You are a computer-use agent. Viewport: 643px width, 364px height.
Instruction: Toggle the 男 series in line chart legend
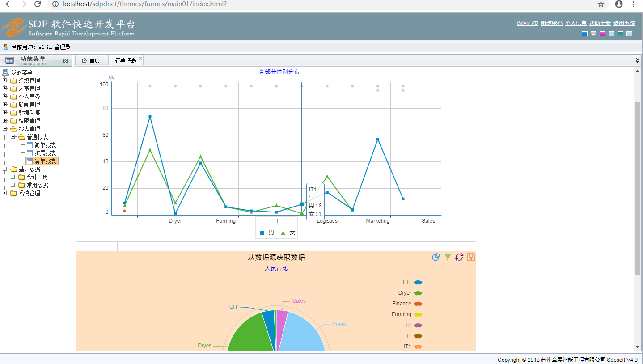(266, 233)
